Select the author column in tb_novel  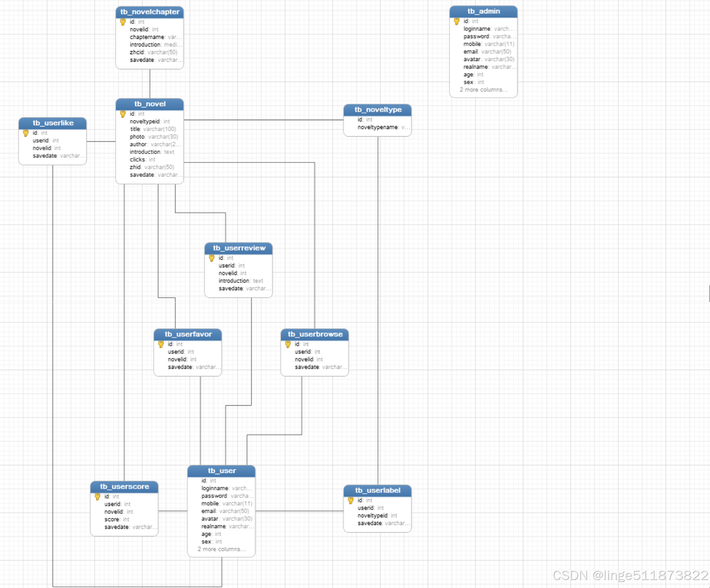[x=155, y=145]
